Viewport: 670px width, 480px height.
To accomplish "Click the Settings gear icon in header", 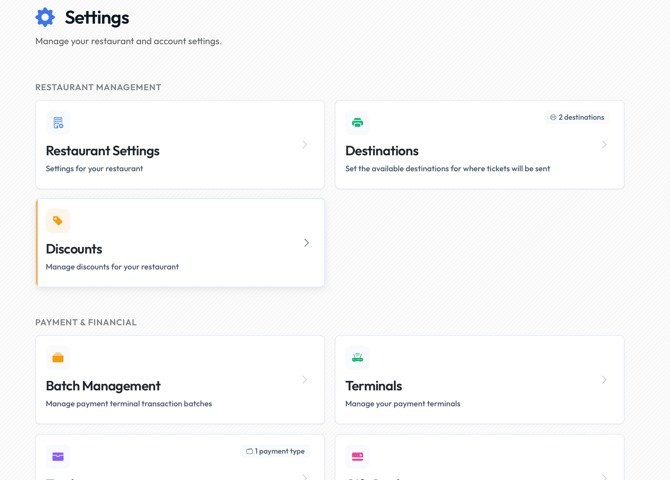I will coord(45,17).
